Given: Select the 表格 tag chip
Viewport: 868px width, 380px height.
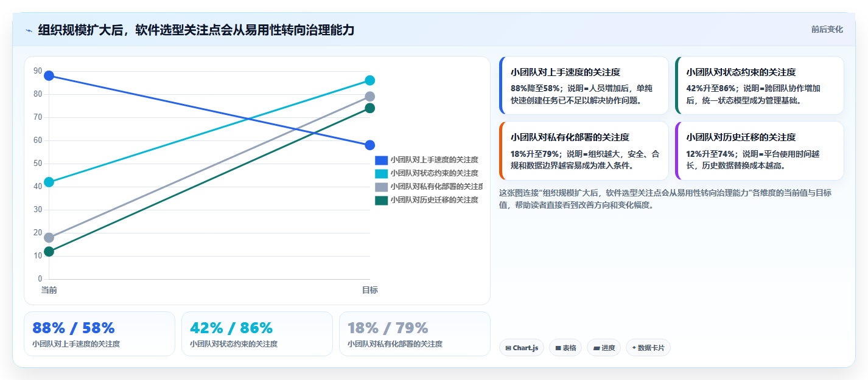Looking at the screenshot, I should point(565,348).
